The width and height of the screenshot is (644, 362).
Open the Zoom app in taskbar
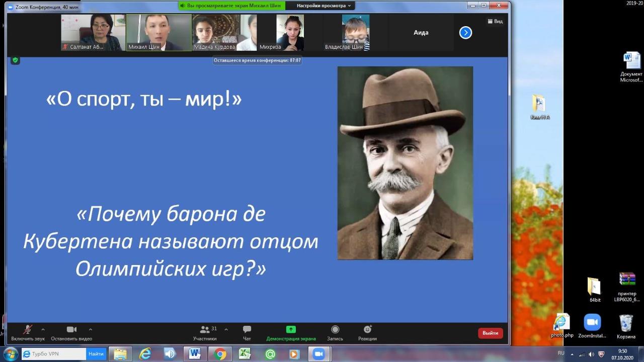point(318,354)
